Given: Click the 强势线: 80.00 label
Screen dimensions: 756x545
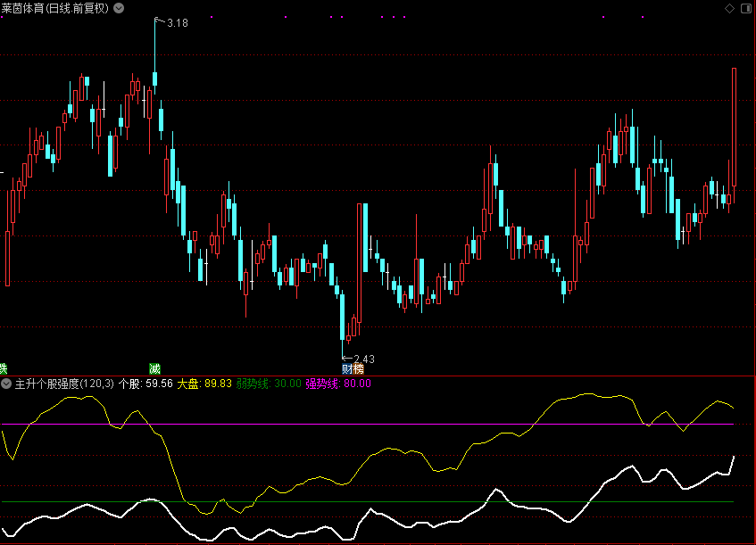Looking at the screenshot, I should (338, 384).
